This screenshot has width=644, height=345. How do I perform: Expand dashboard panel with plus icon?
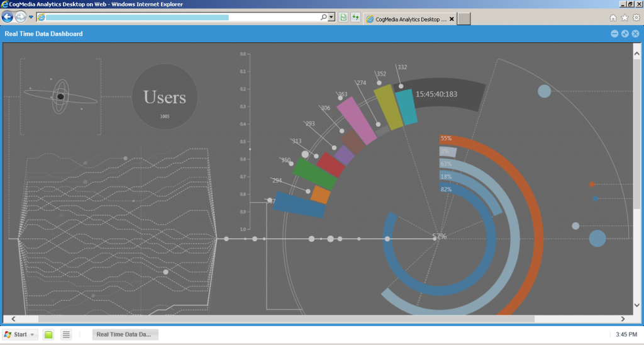click(625, 34)
